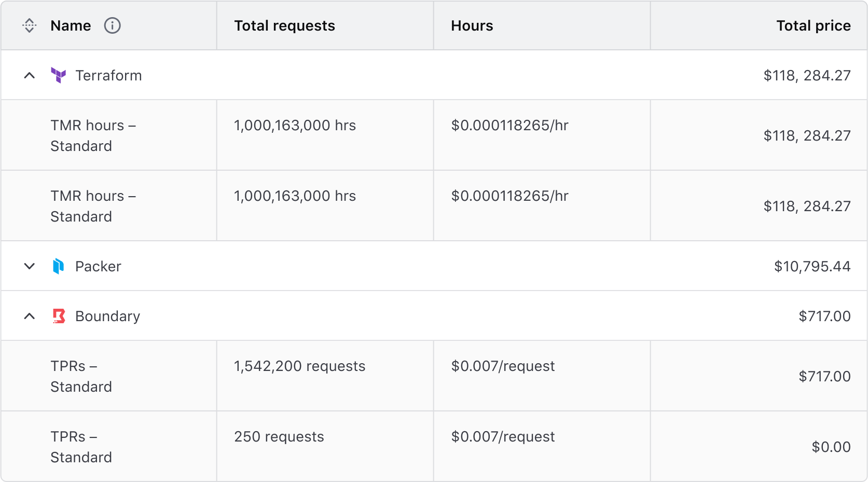
Task: Sort the table by Name
Action: point(70,25)
